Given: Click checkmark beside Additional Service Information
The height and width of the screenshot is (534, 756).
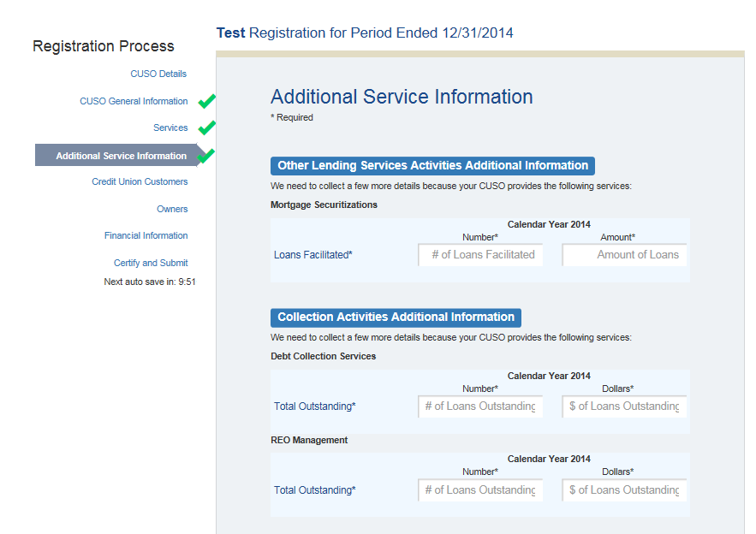Looking at the screenshot, I should pyautogui.click(x=206, y=155).
